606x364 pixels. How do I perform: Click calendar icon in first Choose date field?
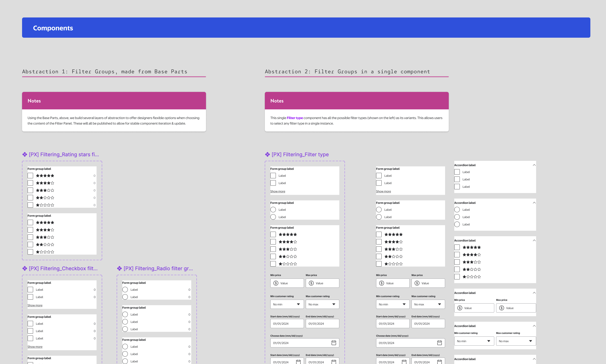coord(334,343)
